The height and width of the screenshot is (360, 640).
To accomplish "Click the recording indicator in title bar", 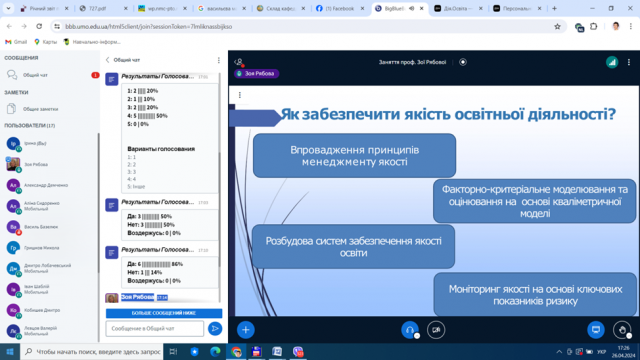I will (x=463, y=62).
